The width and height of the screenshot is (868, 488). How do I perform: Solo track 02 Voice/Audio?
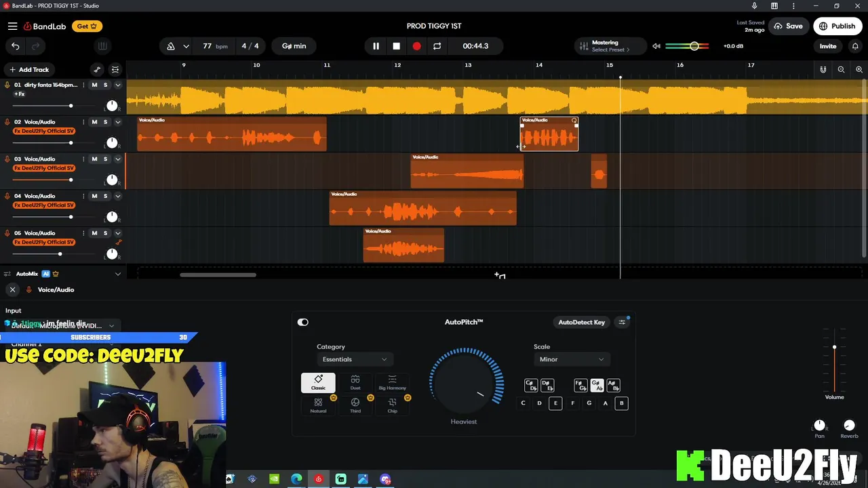click(105, 122)
